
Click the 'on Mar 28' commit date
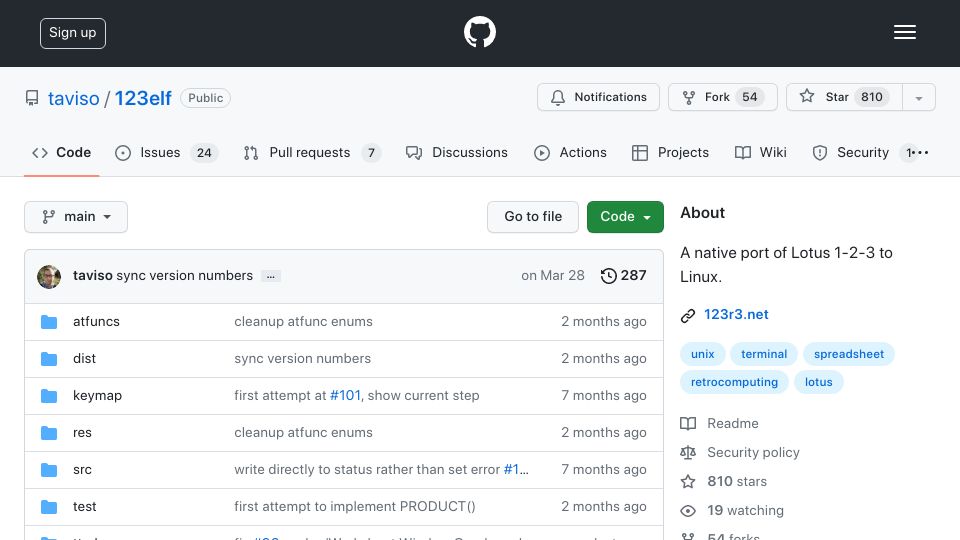553,276
